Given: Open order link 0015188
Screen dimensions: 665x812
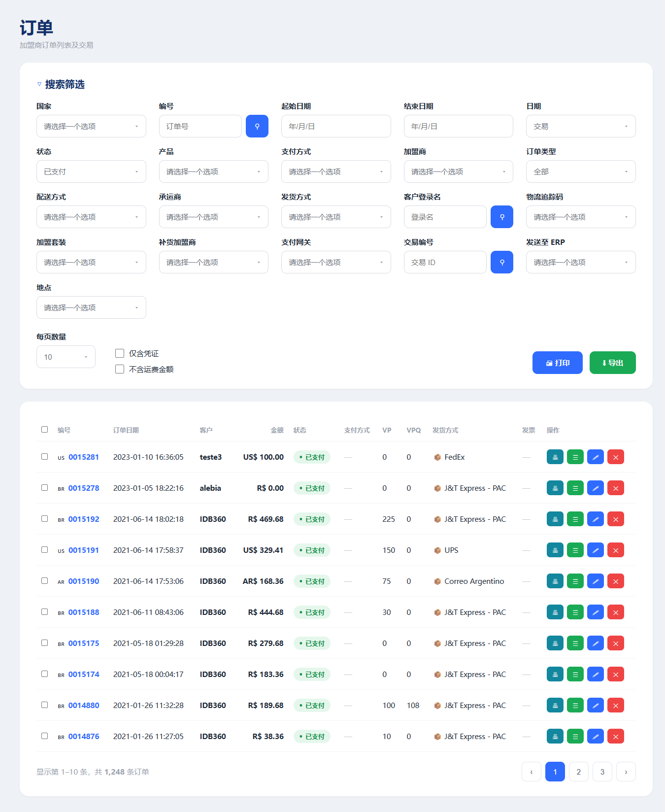Looking at the screenshot, I should 84,612.
